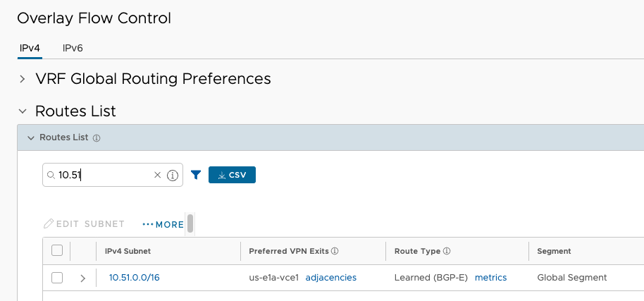
Task: Click the Routes List info icon
Action: (x=97, y=138)
